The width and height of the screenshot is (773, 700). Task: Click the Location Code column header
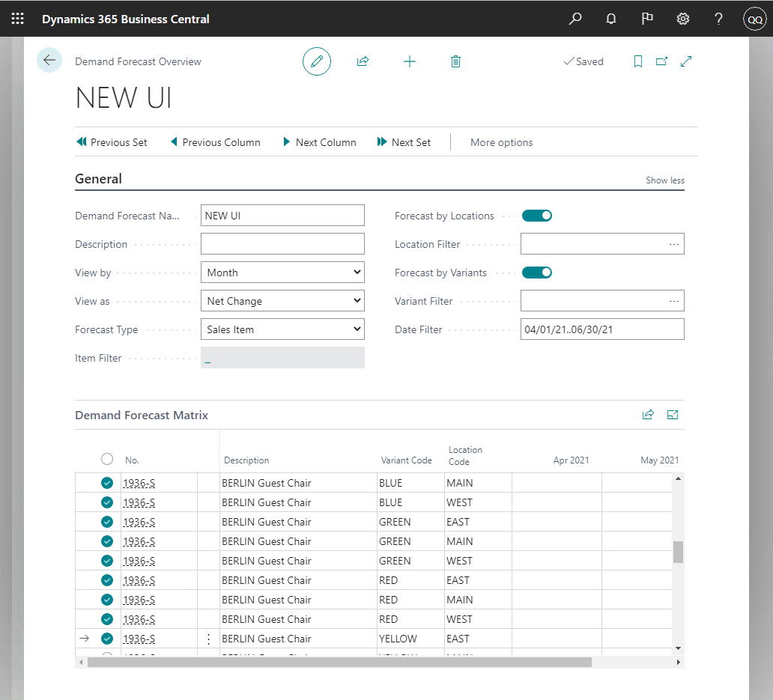[465, 456]
